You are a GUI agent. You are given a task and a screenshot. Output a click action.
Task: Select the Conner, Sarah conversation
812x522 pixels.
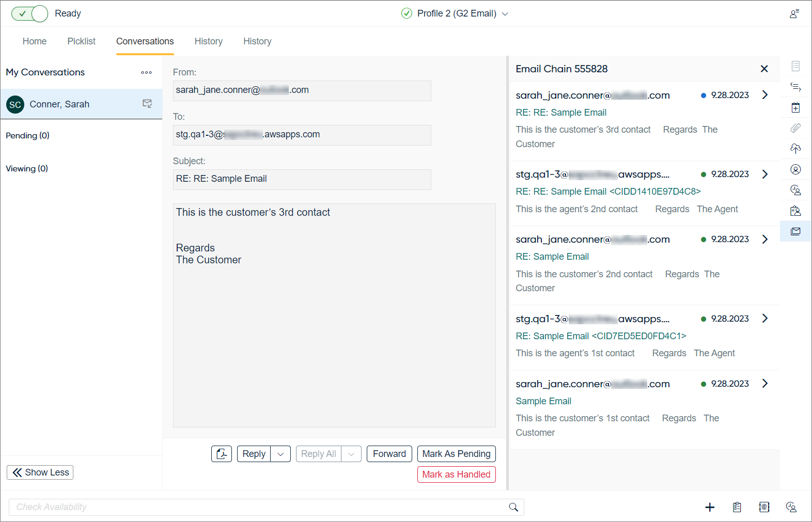81,104
